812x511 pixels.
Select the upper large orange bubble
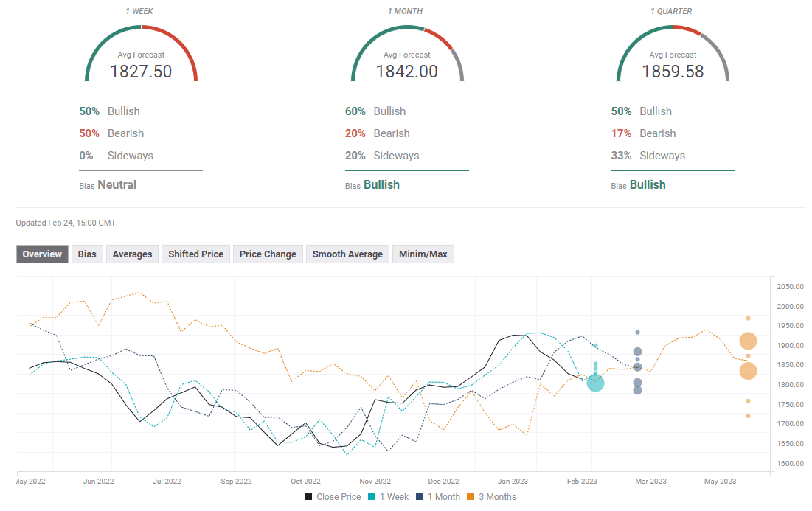click(x=748, y=341)
